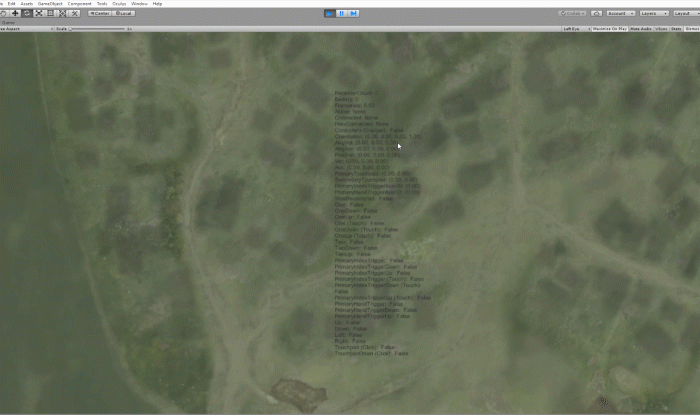700x415 pixels.
Task: Open the Left Eye dropdown
Action: click(x=571, y=29)
